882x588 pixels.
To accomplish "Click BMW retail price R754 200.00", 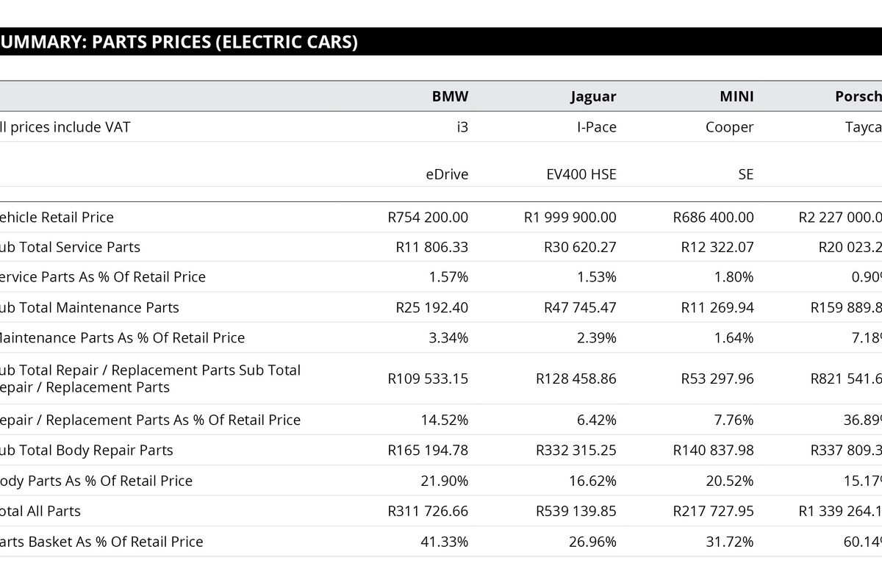I will pos(428,218).
